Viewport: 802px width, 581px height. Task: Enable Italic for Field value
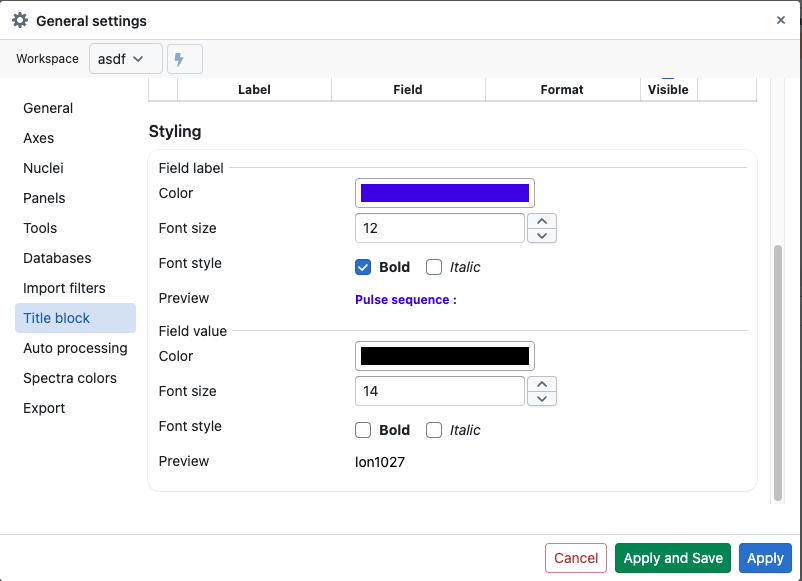coord(434,430)
